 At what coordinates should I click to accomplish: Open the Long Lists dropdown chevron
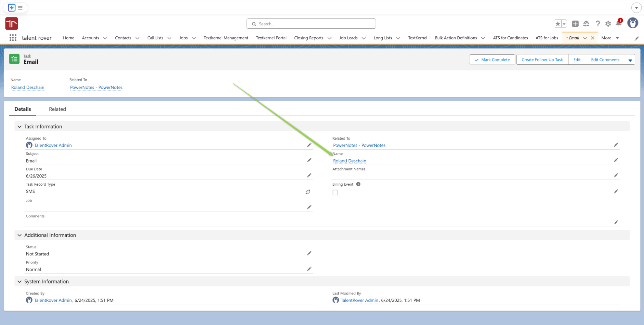coord(398,38)
